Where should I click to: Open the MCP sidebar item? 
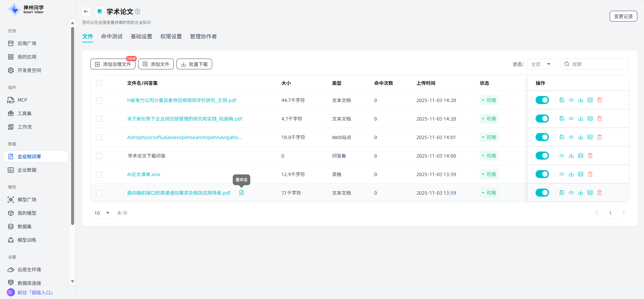[22, 100]
